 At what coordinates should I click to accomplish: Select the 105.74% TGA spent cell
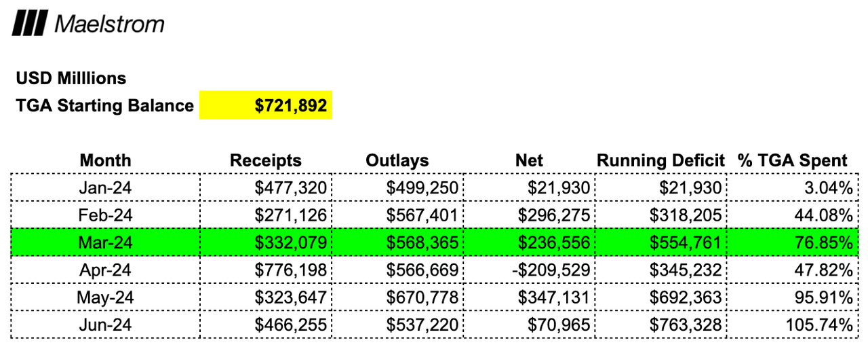792,325
